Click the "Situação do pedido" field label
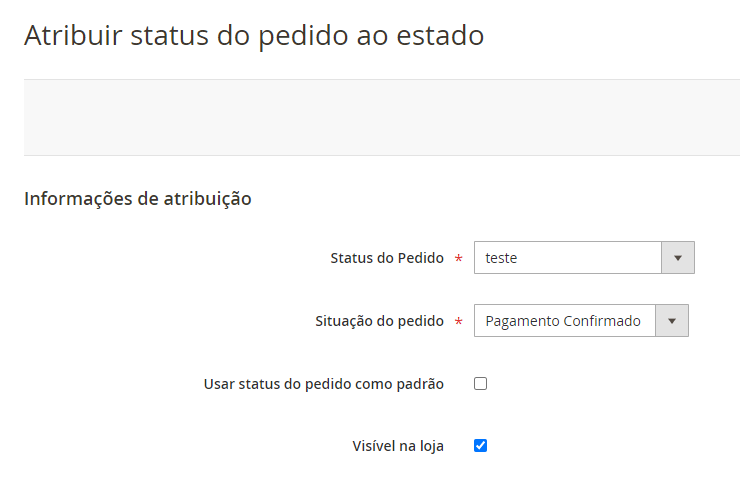The image size is (740, 500). [379, 321]
